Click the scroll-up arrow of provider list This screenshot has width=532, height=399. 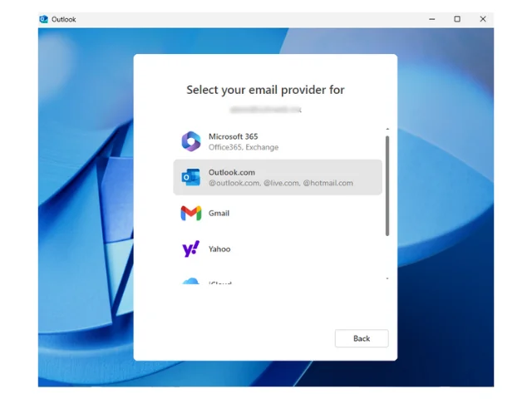pos(387,129)
